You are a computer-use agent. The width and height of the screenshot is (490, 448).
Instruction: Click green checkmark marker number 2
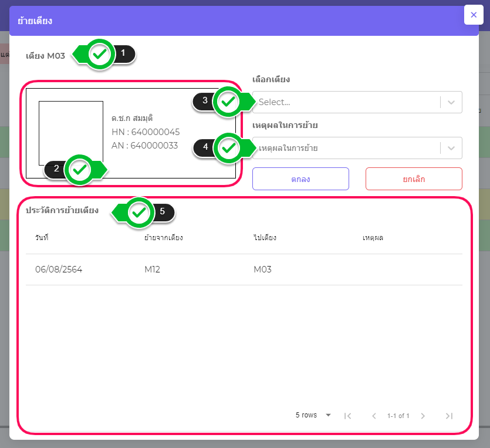80,171
